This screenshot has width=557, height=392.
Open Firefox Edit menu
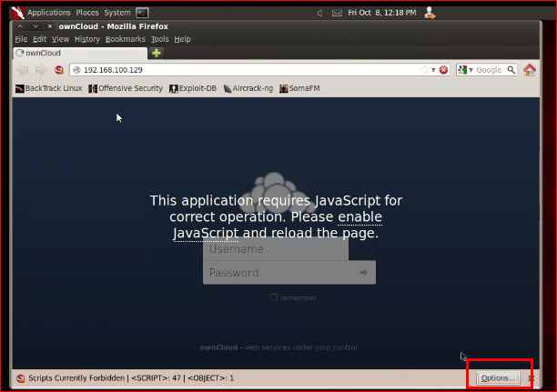(x=39, y=39)
